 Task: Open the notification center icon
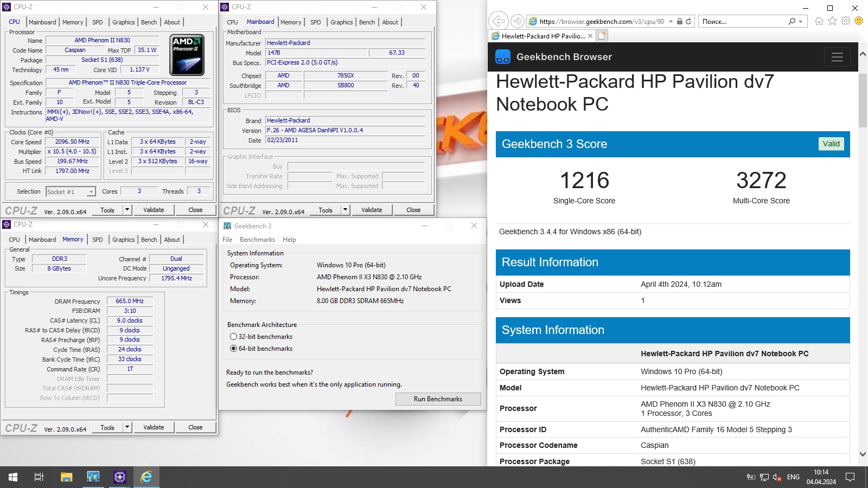850,477
